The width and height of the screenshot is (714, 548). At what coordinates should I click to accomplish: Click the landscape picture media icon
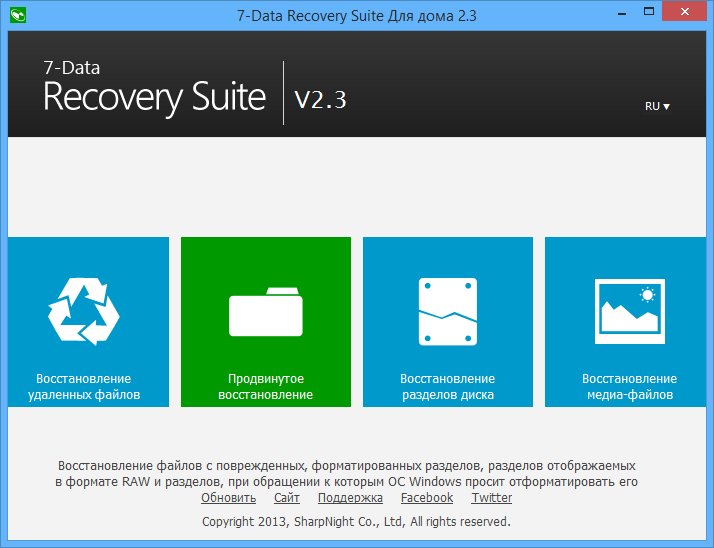coord(630,312)
